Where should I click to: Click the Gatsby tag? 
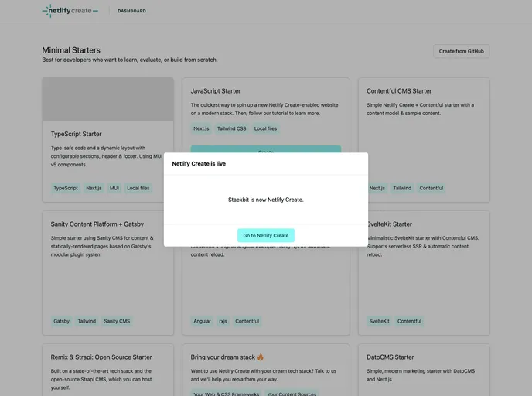tap(62, 321)
